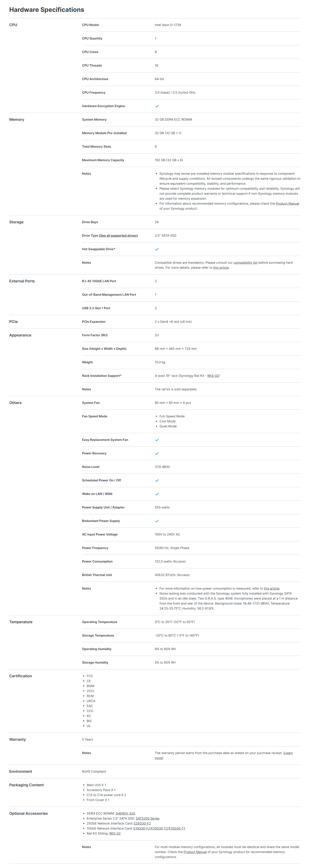
Task: Open the D4ER03-32G memory accessory link
Action: click(x=125, y=814)
